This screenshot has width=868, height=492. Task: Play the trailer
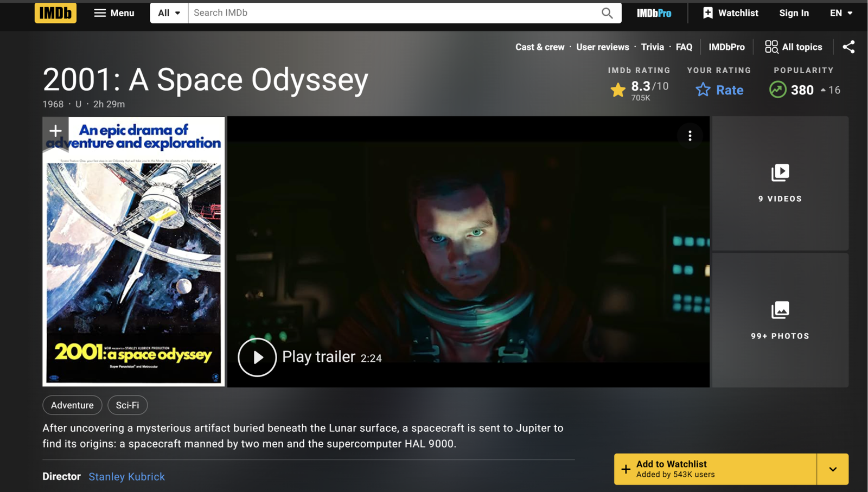pos(257,357)
